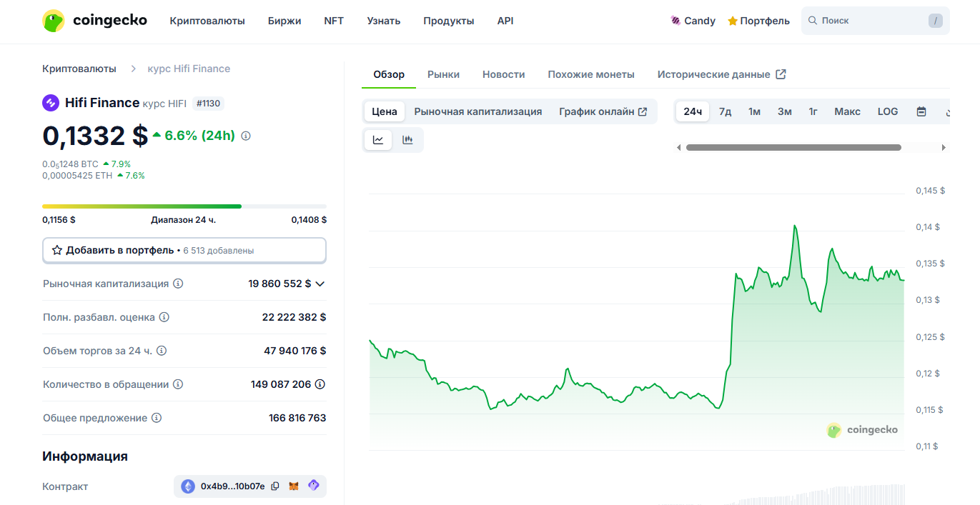Toggle the LOG scale option
980x505 pixels.
[887, 111]
